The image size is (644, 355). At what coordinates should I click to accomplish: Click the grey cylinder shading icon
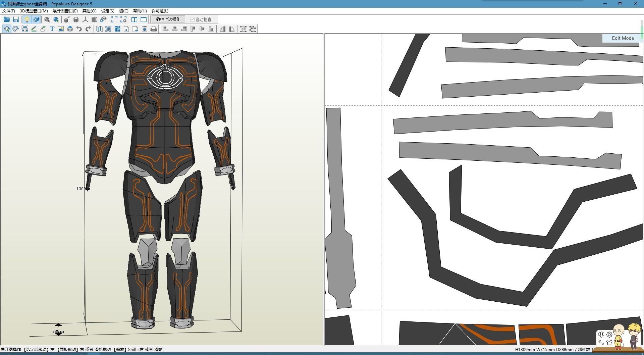(76, 19)
